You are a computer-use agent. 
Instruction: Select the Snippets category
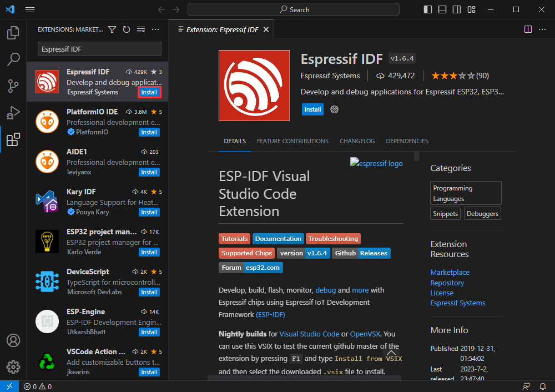[x=445, y=214]
